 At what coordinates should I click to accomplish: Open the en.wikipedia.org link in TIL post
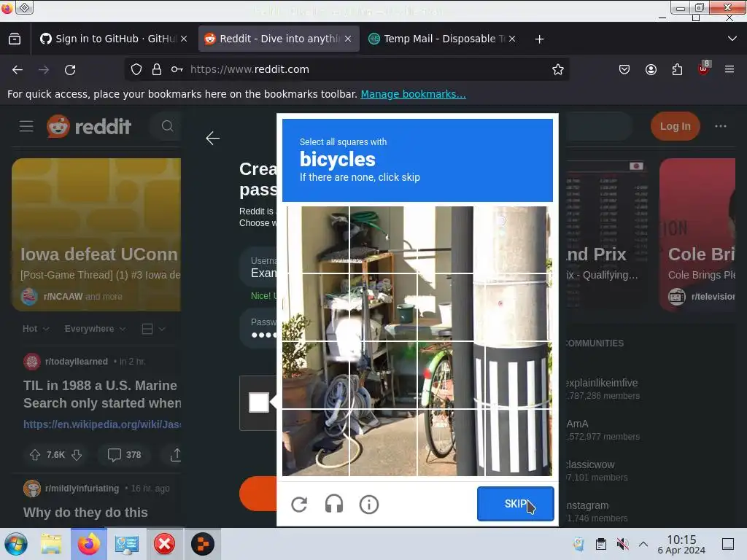click(x=102, y=424)
